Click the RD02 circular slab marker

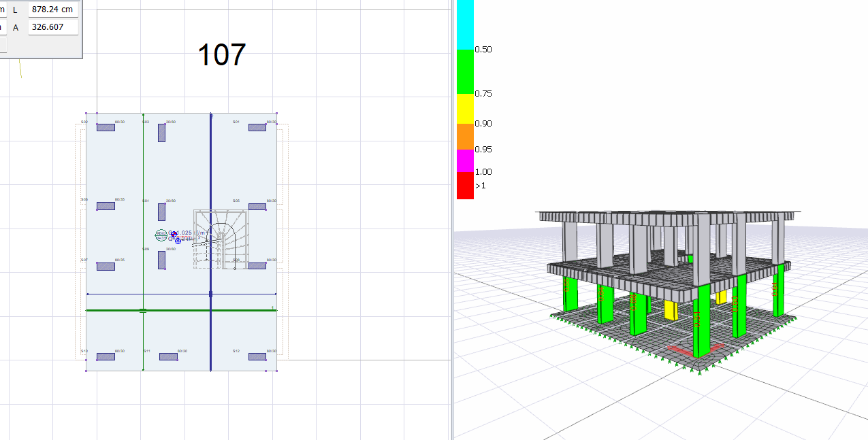pos(161,235)
